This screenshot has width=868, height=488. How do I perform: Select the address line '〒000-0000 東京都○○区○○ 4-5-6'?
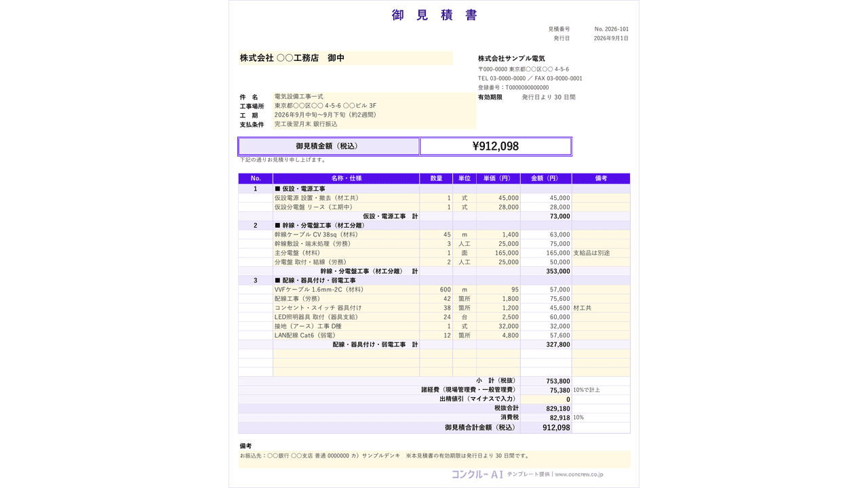click(x=524, y=69)
